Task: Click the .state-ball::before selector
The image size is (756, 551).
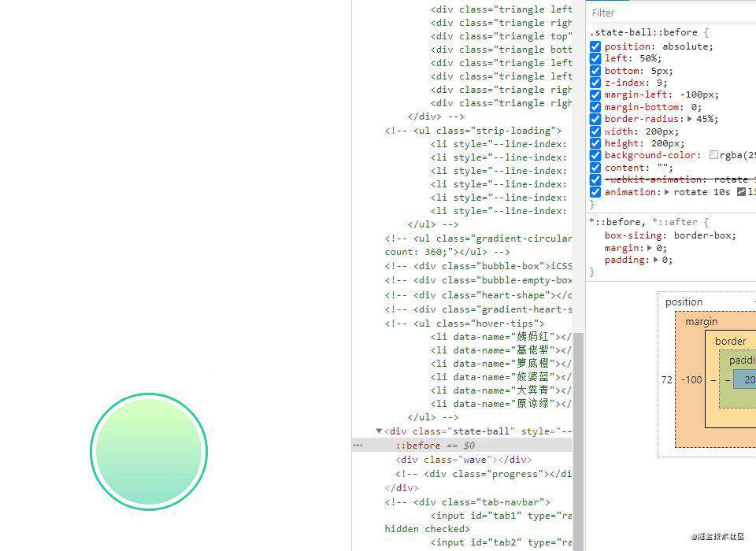Action: click(x=643, y=32)
